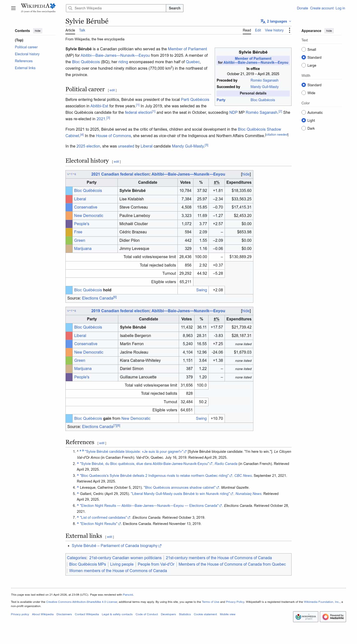Open the Parti Québécois link
This screenshot has width=357, height=644.
click(195, 99)
